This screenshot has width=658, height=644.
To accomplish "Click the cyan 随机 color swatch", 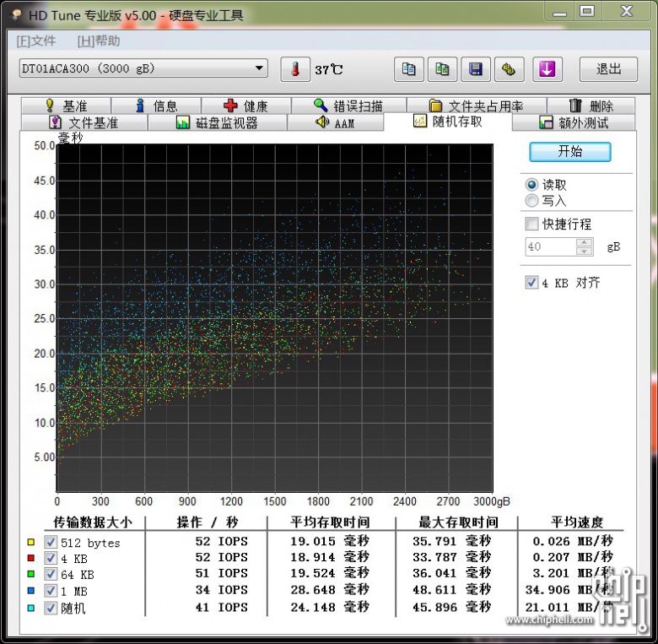I will (30, 608).
